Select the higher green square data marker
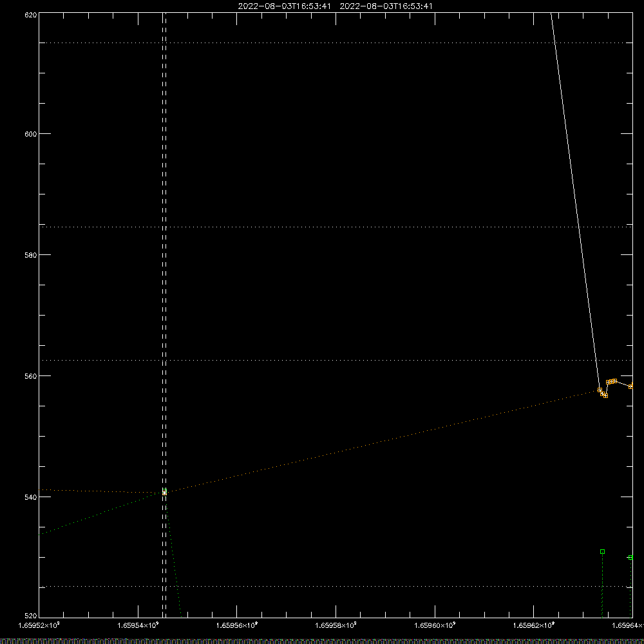Screen dimensions: 644x644 603,552
